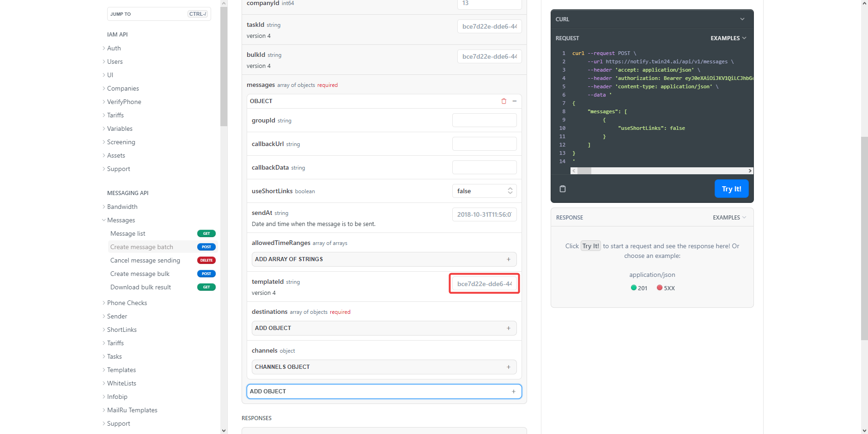Click the page vertical scrollbar thumb

(864, 238)
